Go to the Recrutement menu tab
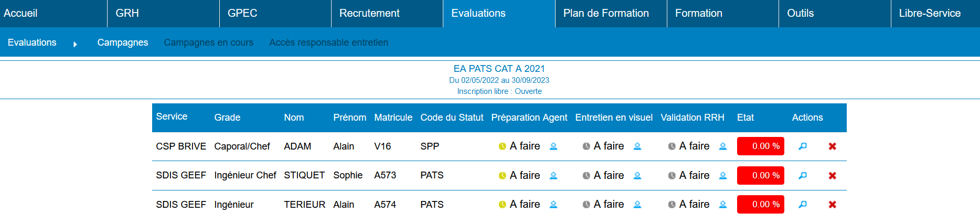 369,14
